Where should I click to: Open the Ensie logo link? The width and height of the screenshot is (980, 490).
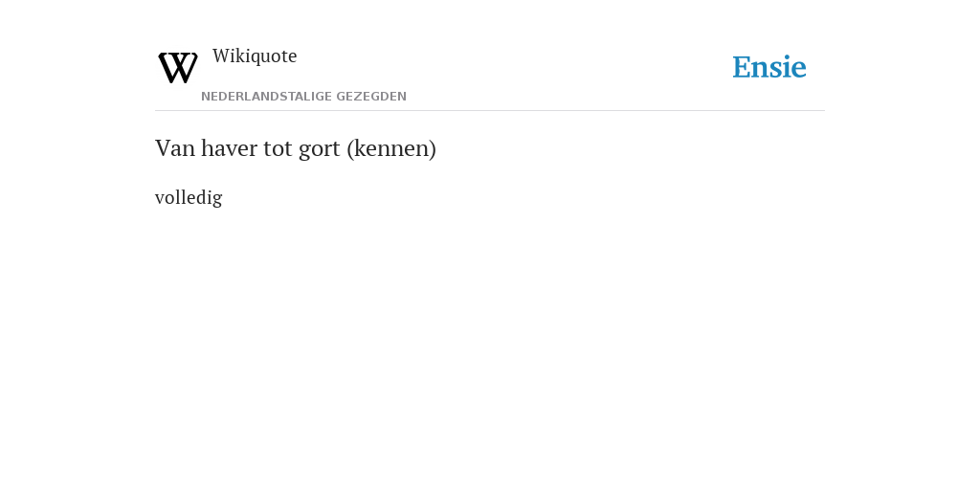(x=769, y=67)
